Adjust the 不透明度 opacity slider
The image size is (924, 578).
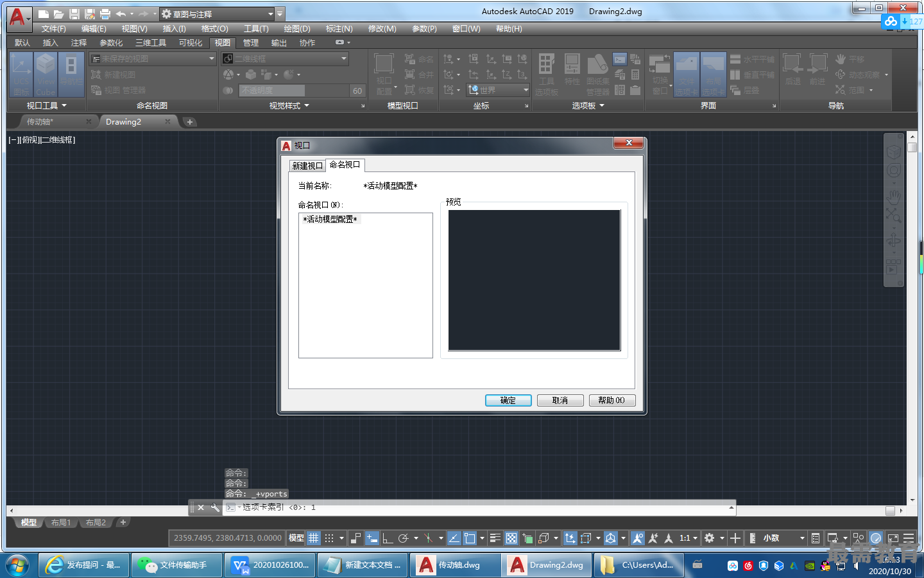coord(295,91)
